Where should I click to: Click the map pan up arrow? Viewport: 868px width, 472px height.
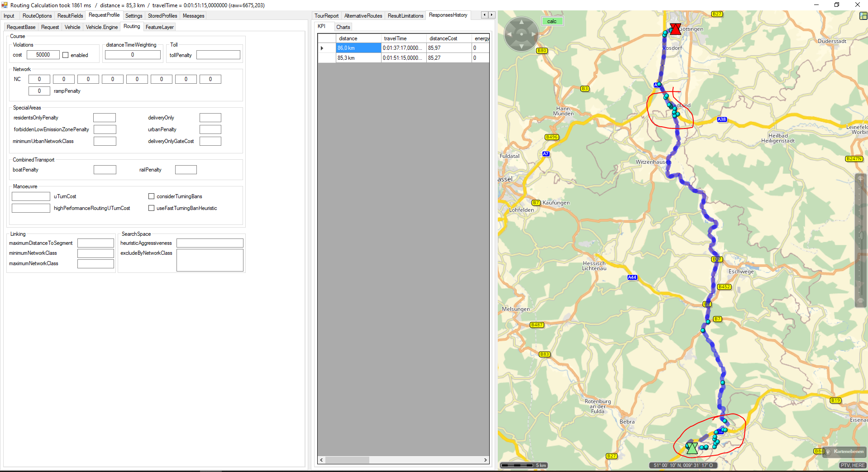point(521,22)
